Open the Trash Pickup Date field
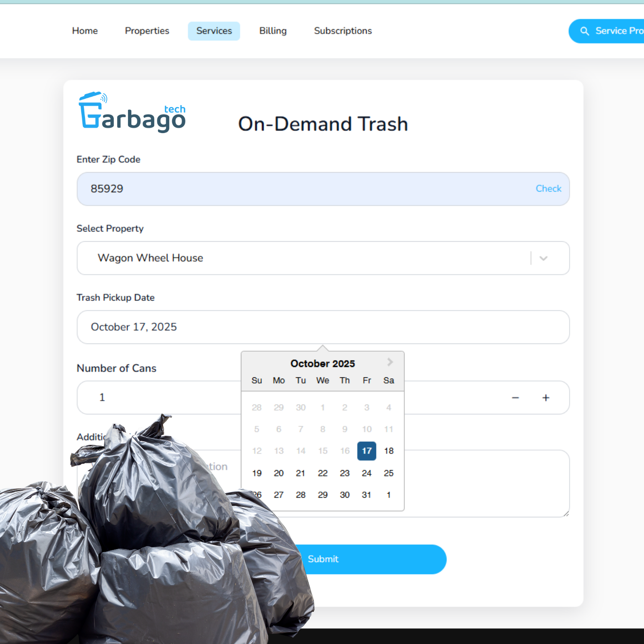This screenshot has height=644, width=644. pyautogui.click(x=323, y=327)
